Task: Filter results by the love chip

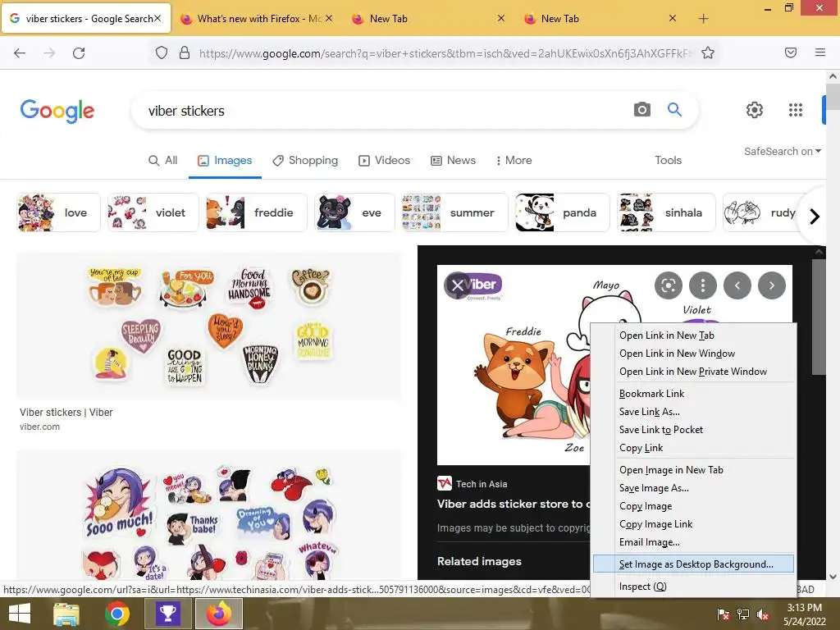Action: (58, 212)
